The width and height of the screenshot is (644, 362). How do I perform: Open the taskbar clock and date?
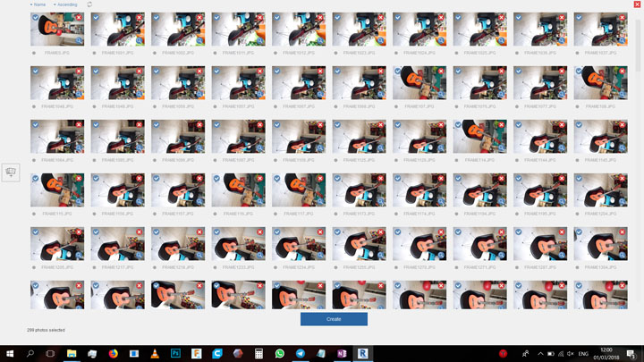click(x=606, y=354)
